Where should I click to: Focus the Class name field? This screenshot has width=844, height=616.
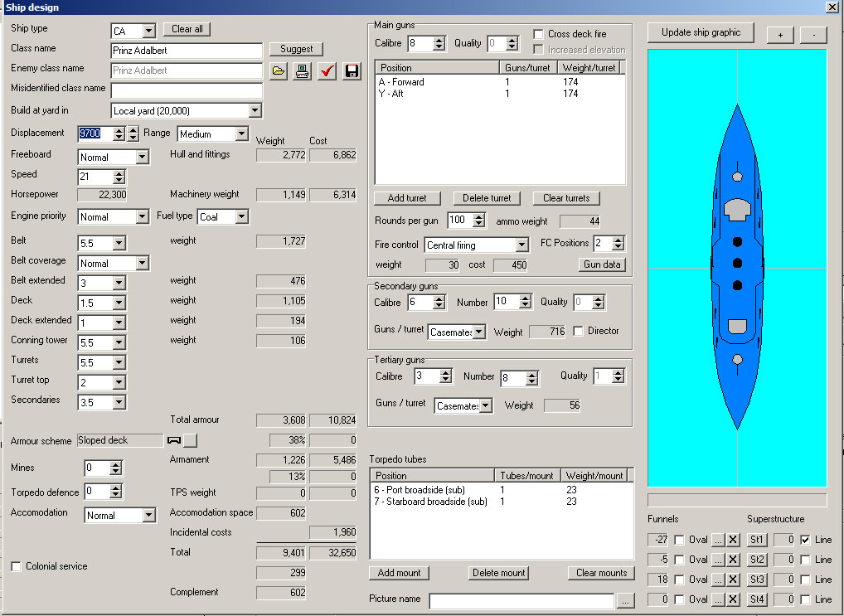[x=187, y=51]
